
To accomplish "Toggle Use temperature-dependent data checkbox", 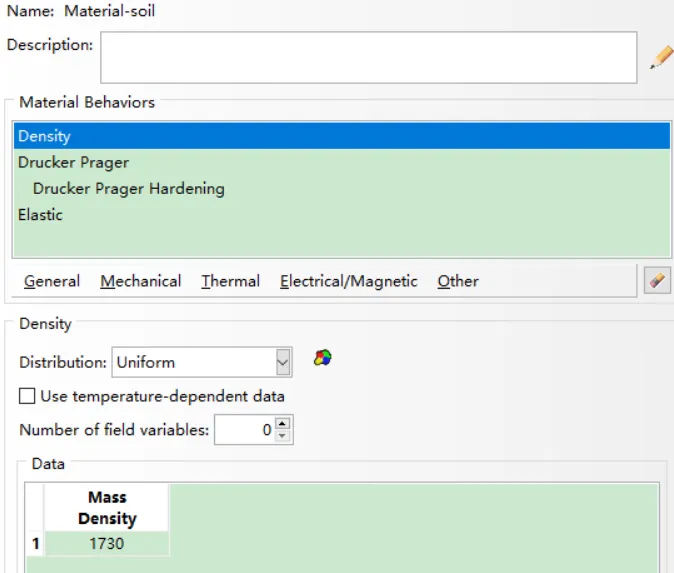I will pos(27,396).
